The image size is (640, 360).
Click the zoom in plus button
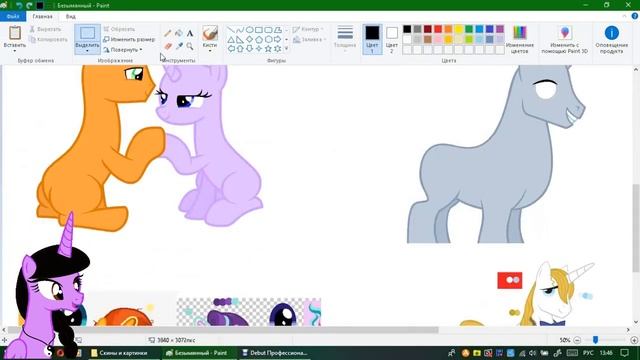coord(634,340)
